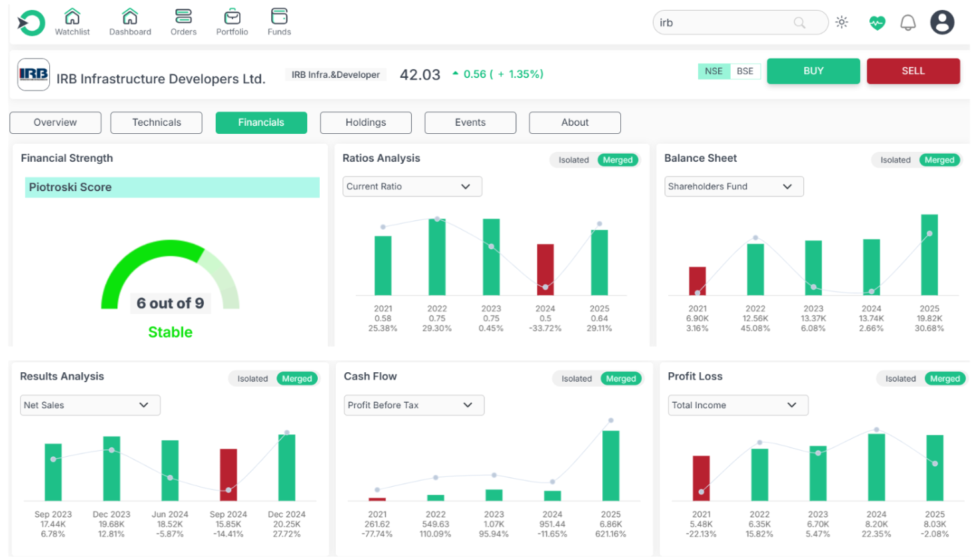Switch exchange to BSE
Image resolution: width=980 pixels, height=558 pixels.
pyautogui.click(x=745, y=71)
